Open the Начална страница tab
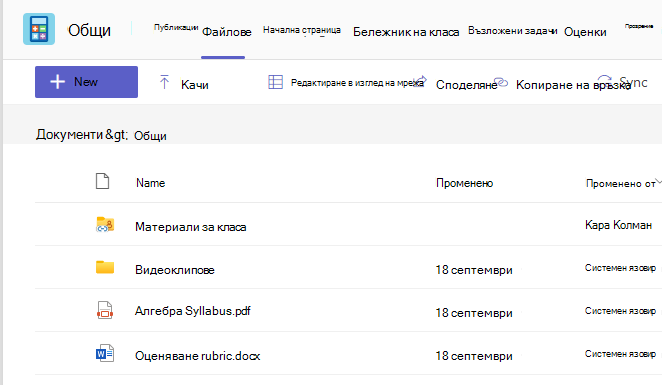Viewport: 662px width, 385px height. pos(302,30)
